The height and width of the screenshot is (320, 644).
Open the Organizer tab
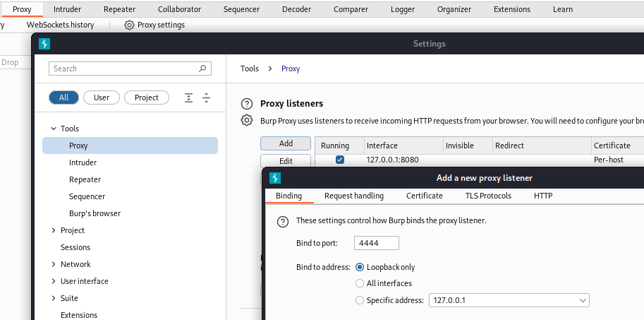454,9
